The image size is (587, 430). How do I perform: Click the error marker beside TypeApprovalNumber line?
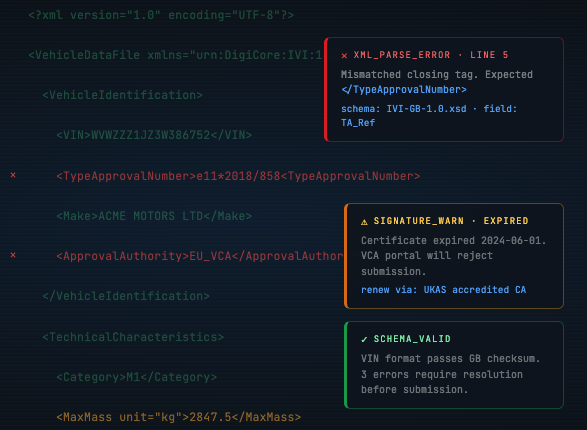(13, 175)
